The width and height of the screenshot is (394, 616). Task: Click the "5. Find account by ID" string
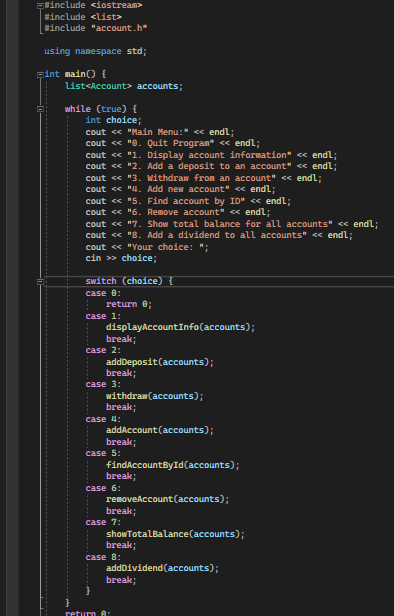click(186, 201)
